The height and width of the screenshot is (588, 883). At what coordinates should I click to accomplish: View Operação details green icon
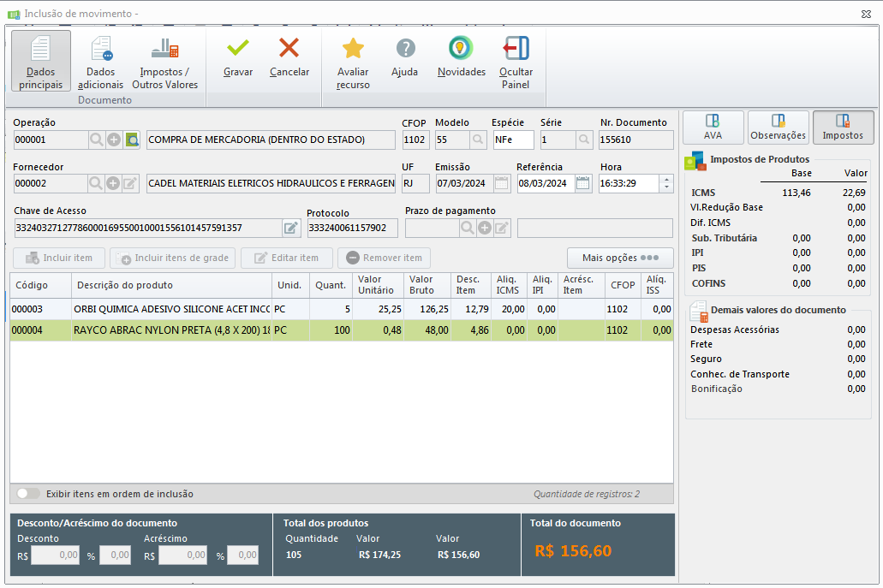point(133,140)
